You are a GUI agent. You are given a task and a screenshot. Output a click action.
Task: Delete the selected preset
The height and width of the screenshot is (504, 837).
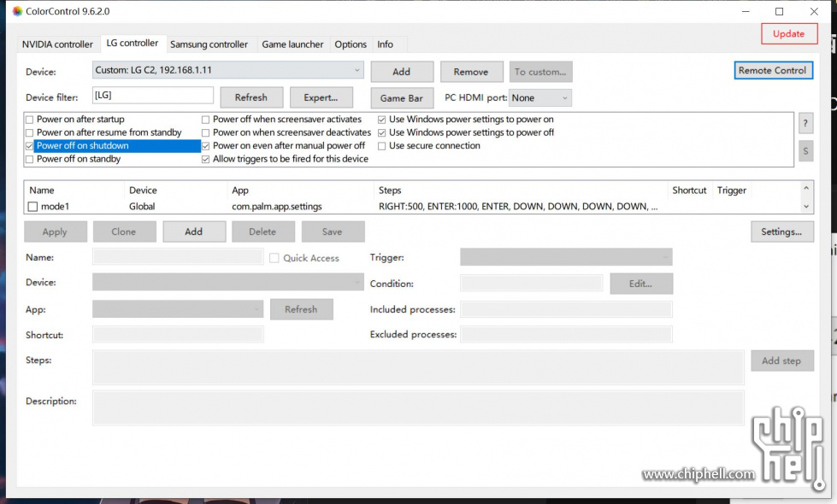(262, 231)
